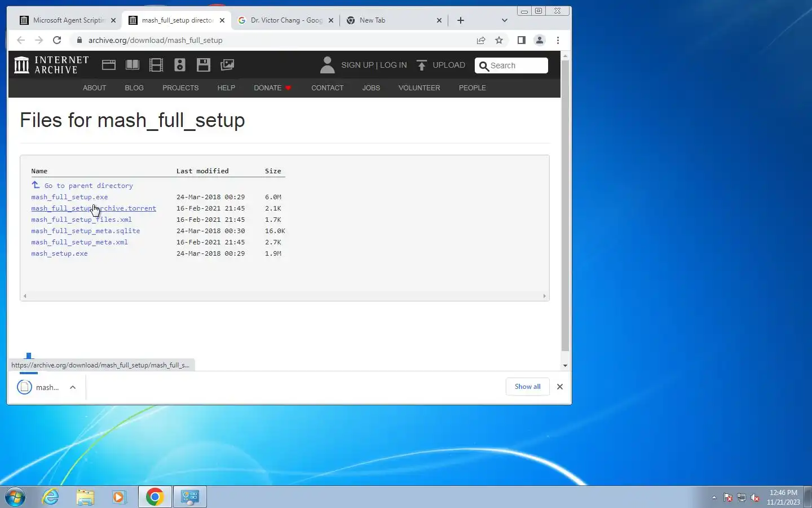
Task: Click the magnifier icon in the search box
Action: [484, 66]
